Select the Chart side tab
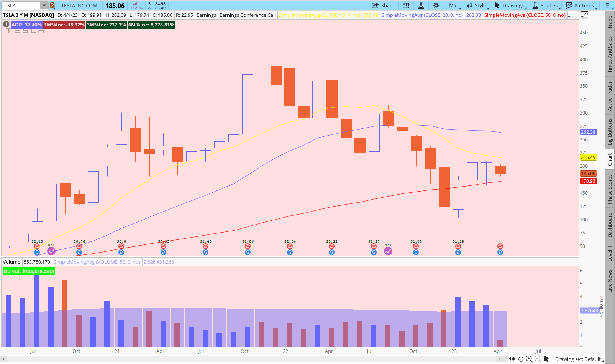The width and height of the screenshot is (615, 364). (x=610, y=159)
